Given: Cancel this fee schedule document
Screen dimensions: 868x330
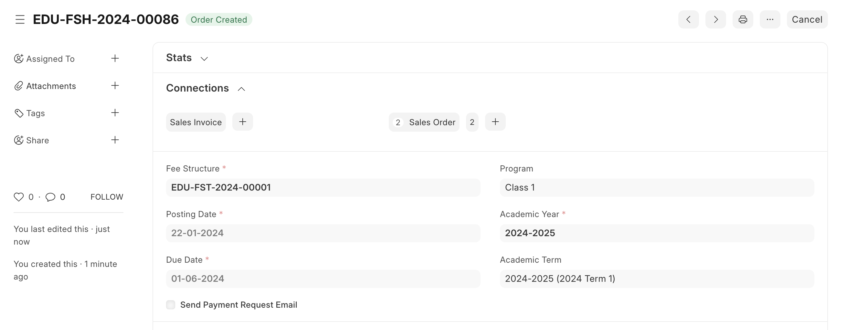Looking at the screenshot, I should tap(807, 19).
